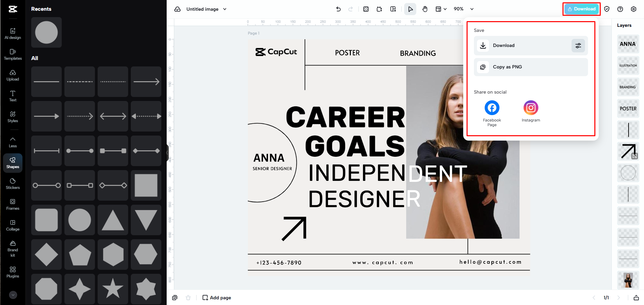Switch to the Shapes panel tab

[12, 162]
